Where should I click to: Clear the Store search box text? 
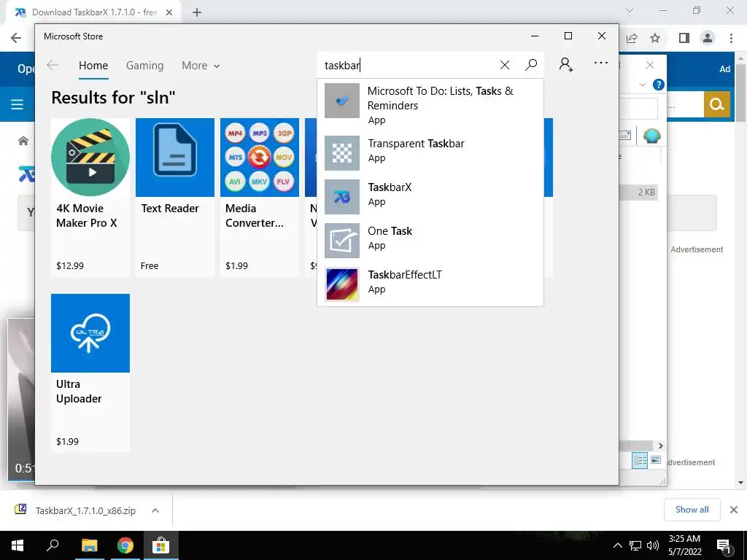point(505,65)
